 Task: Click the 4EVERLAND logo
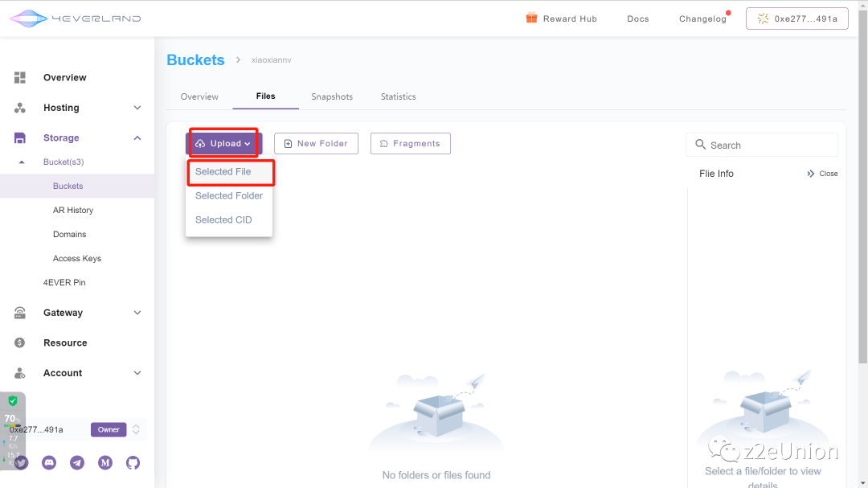[76, 18]
